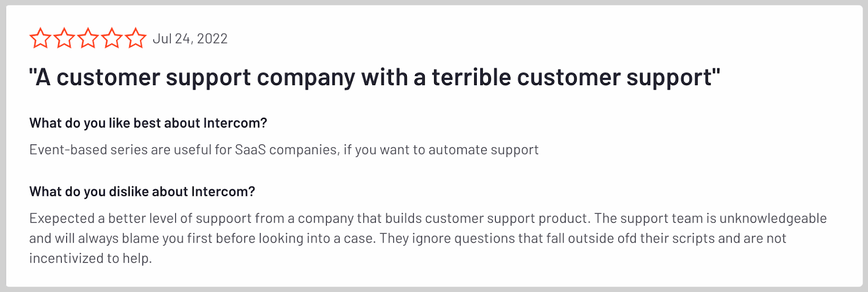The height and width of the screenshot is (292, 868).
Task: Click the first rating star
Action: [40, 39]
